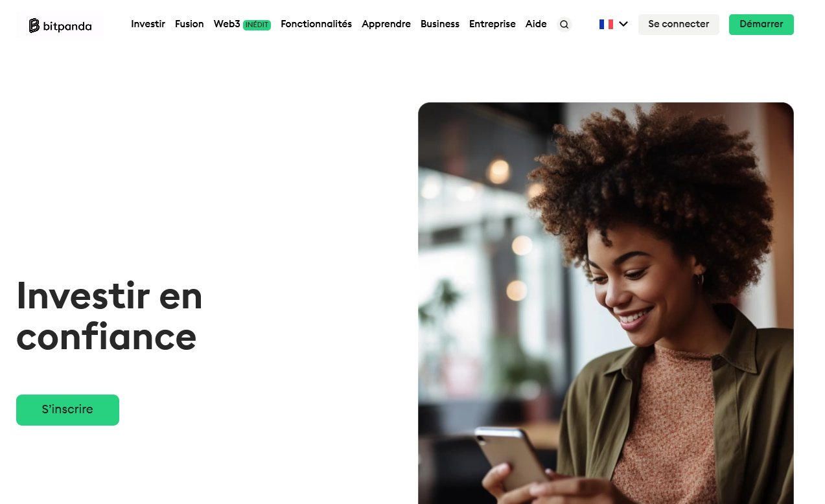Click the bitpanda wordmark text
The image size is (825, 504).
(x=67, y=26)
